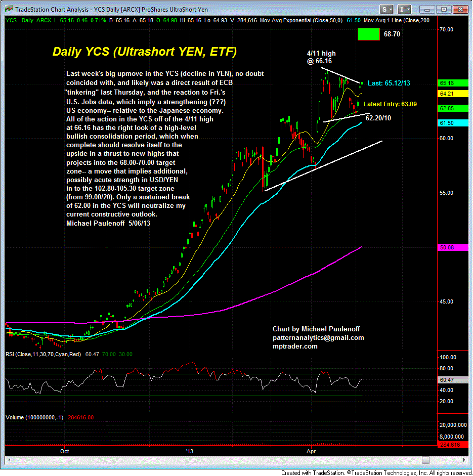Screen dimensions: 473x476
Task: Click 'Mov Avg Exponential (Close,50,0)' in status line
Action: (x=301, y=20)
